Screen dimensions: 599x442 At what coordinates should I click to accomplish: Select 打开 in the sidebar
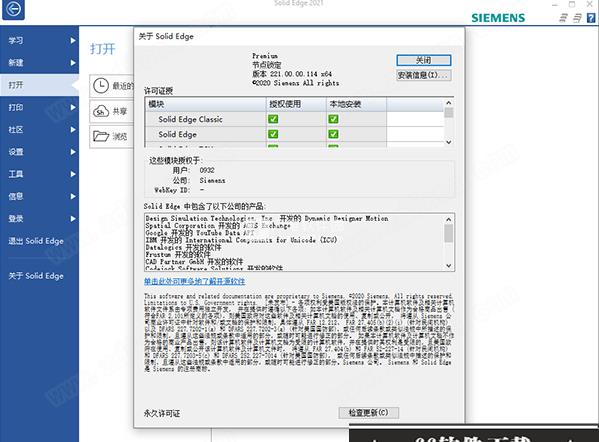click(39, 85)
